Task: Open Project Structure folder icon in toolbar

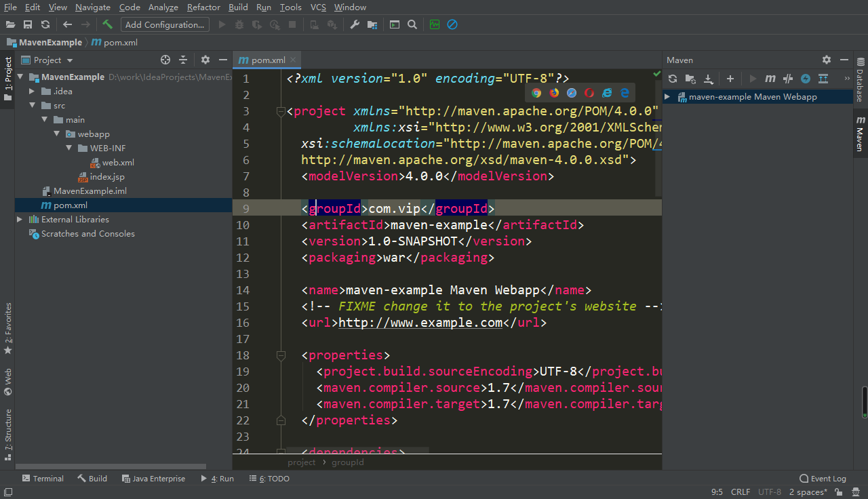Action: (372, 24)
